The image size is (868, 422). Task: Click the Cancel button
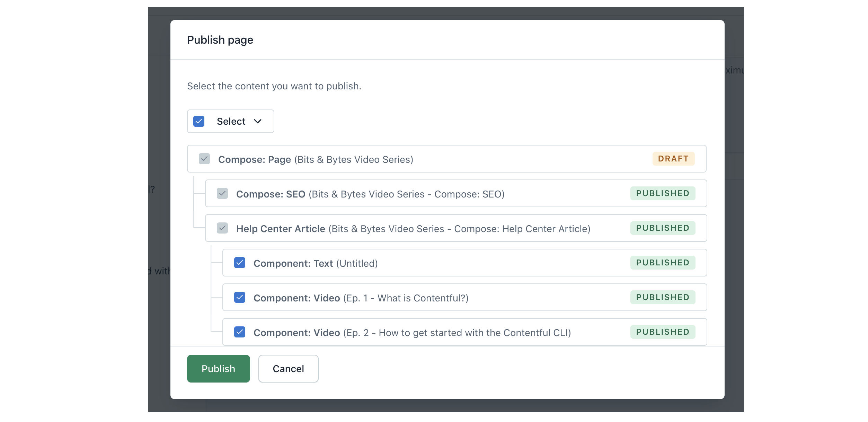[288, 368]
